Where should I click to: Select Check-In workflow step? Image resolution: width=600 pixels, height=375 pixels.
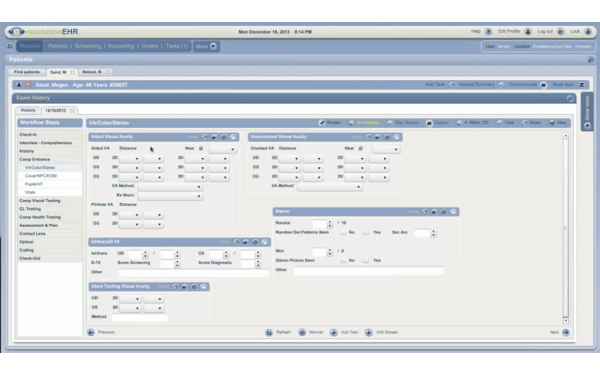(x=49, y=135)
